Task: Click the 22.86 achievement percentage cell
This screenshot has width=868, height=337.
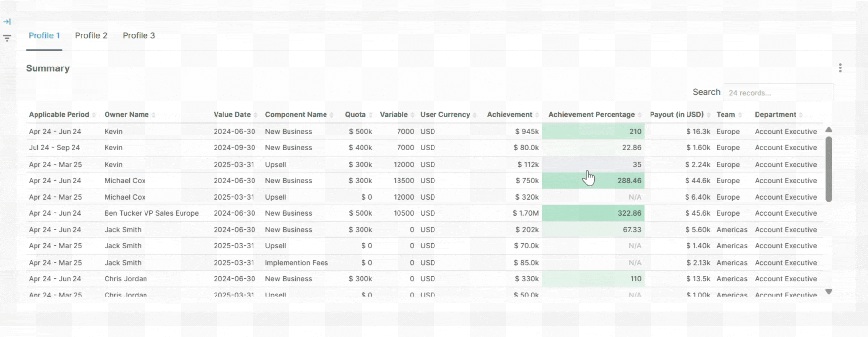Action: pos(593,147)
